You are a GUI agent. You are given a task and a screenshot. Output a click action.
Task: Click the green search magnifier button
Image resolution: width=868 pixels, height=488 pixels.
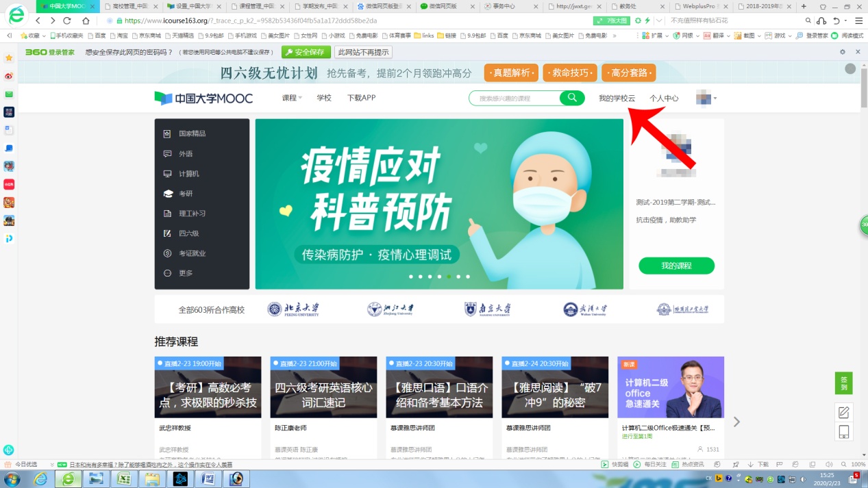click(572, 99)
